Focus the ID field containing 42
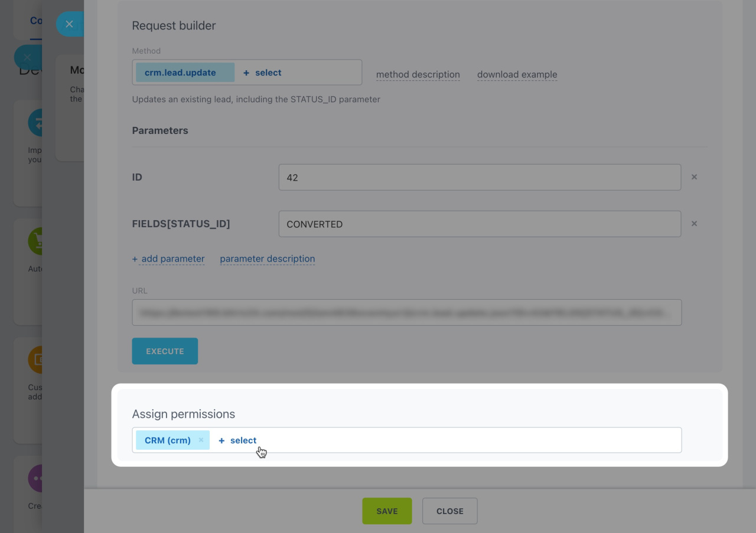The image size is (756, 533). click(479, 177)
